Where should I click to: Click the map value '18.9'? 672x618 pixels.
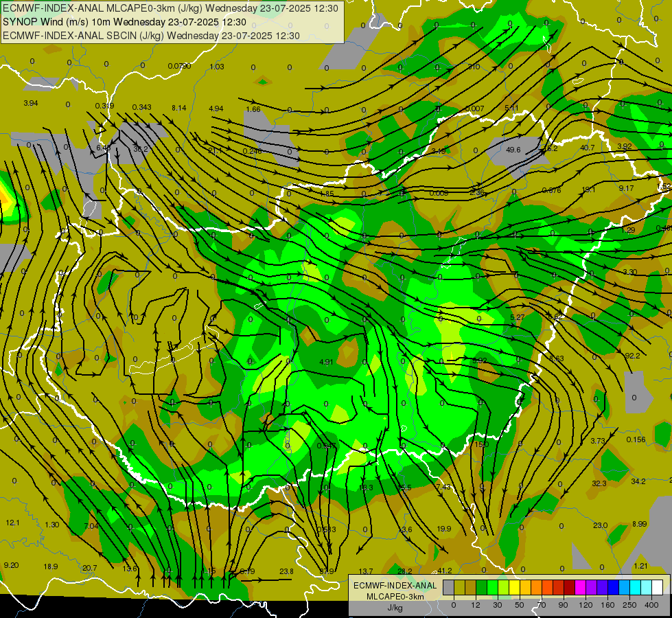pos(51,566)
